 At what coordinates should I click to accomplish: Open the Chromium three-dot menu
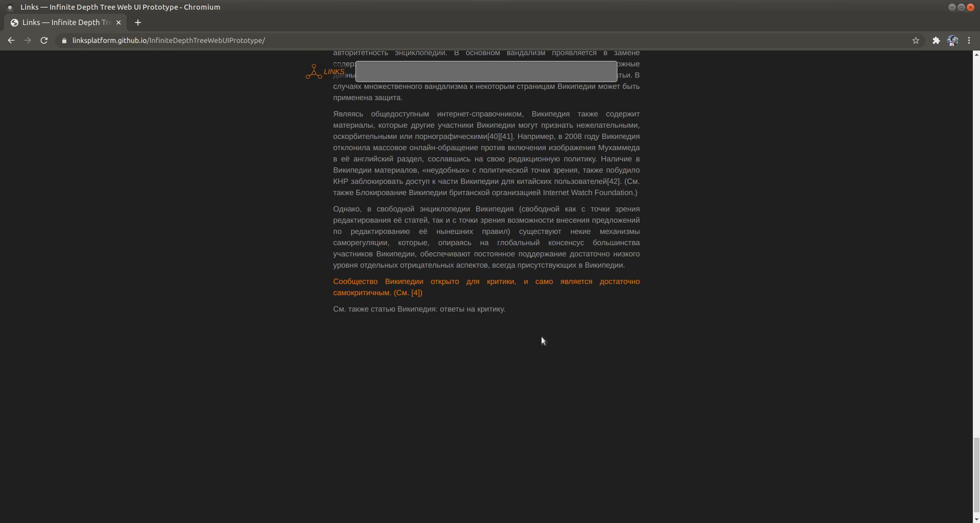pos(969,40)
